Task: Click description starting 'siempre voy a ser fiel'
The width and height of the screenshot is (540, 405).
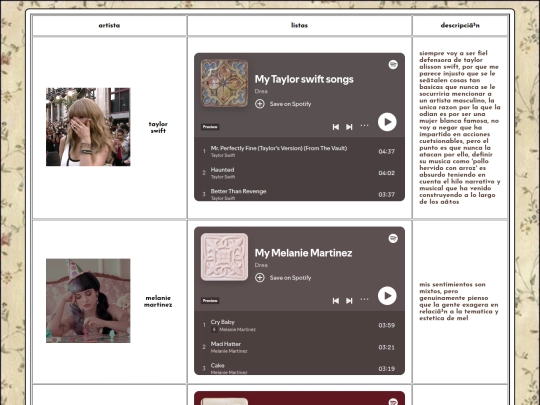Action: 460,127
